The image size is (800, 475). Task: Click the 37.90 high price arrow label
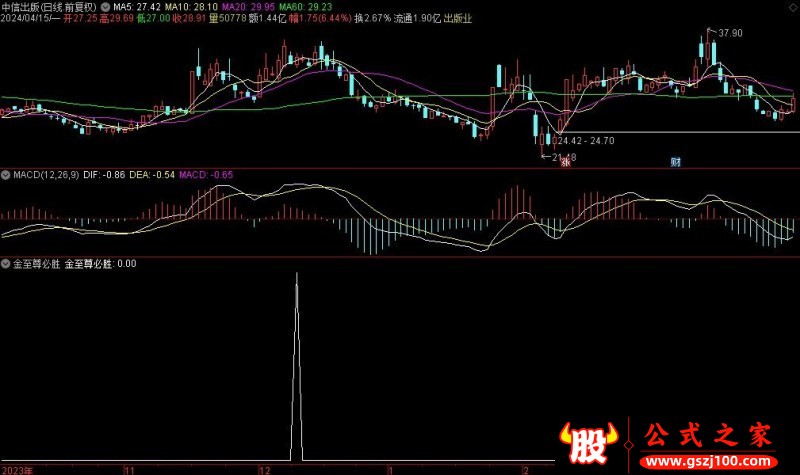point(730,33)
